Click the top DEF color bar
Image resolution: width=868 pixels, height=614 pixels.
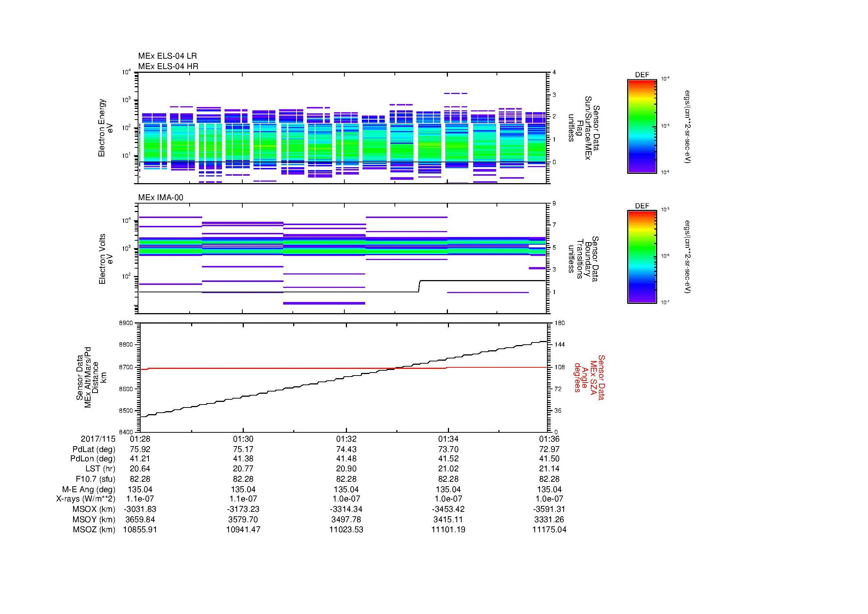coord(642,126)
